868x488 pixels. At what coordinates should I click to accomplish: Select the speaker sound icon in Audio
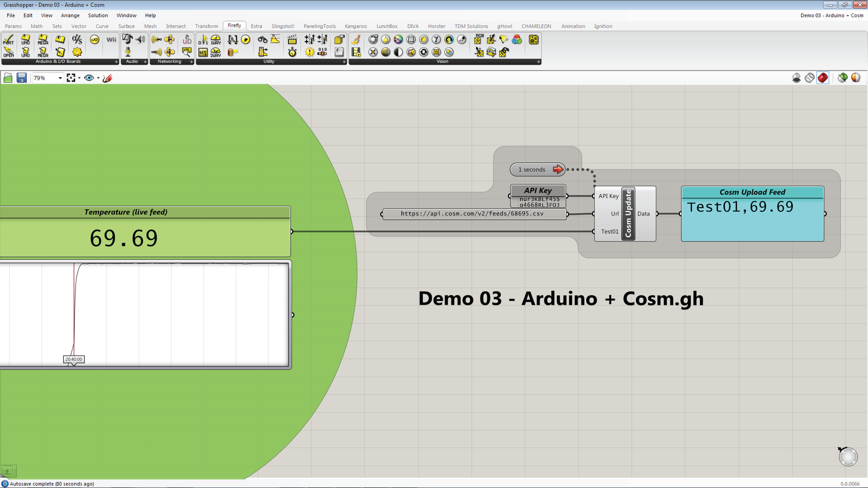141,39
